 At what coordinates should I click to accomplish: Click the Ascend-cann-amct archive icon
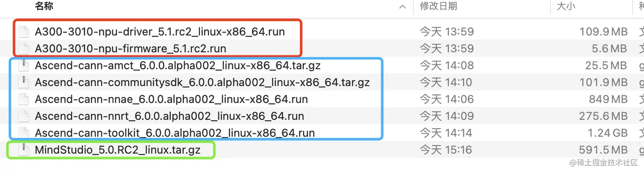point(25,65)
